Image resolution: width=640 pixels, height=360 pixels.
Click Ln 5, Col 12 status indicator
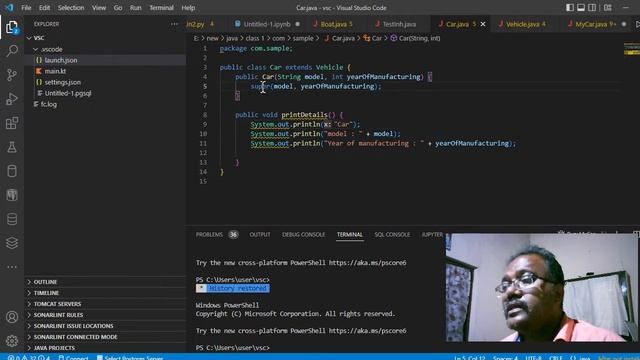[x=469, y=358]
